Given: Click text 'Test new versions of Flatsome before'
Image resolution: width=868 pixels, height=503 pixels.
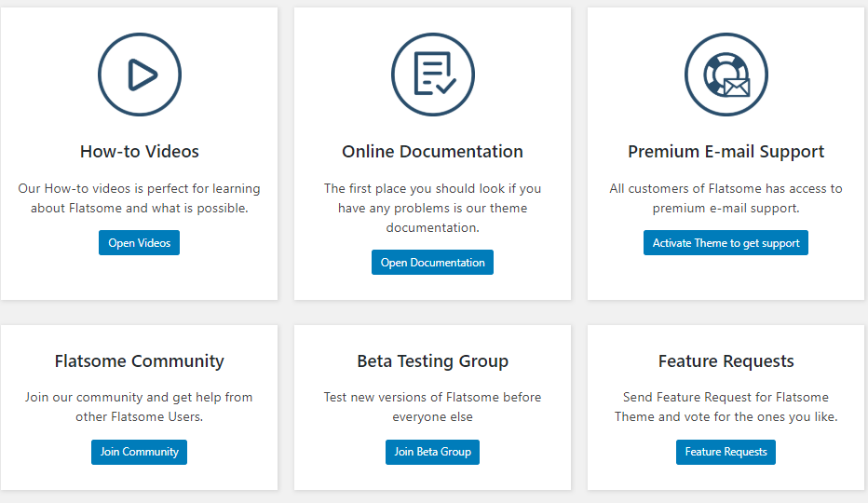Looking at the screenshot, I should (432, 397).
